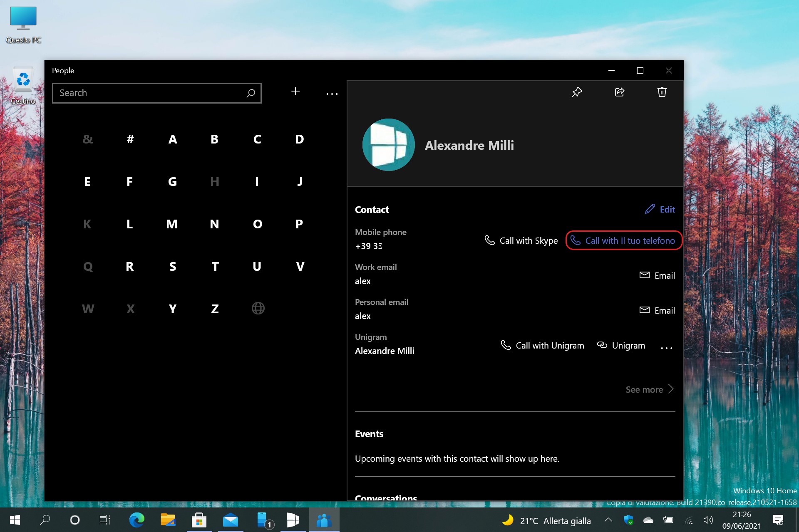Jump to letter M in contacts index
The image size is (799, 532).
172,224
